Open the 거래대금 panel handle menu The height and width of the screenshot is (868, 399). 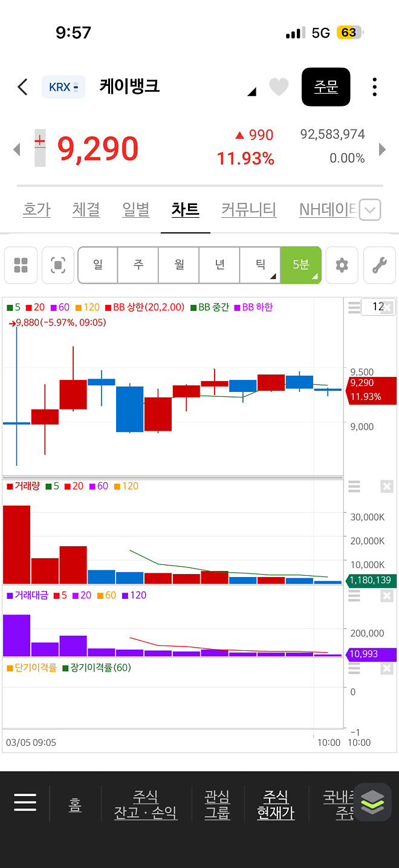(354, 596)
